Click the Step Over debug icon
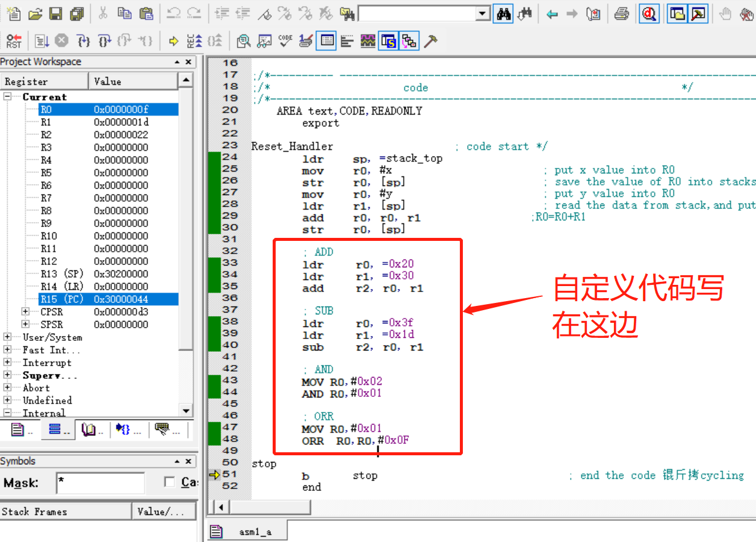 tap(104, 41)
